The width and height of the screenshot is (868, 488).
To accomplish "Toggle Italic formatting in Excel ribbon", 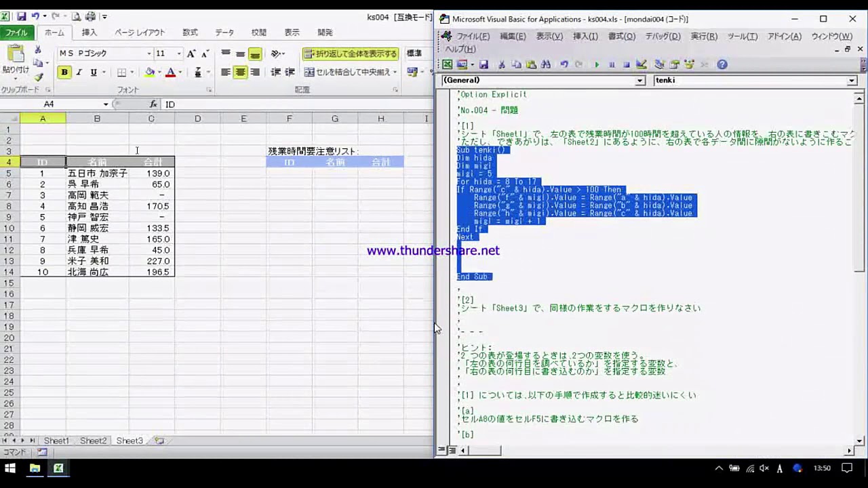I will 79,73.
